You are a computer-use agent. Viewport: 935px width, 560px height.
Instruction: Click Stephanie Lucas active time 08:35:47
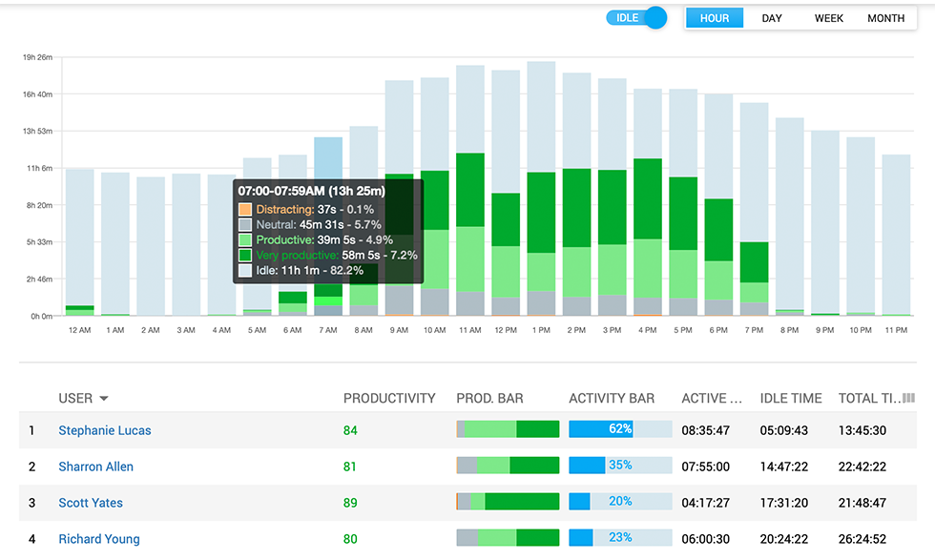[705, 430]
